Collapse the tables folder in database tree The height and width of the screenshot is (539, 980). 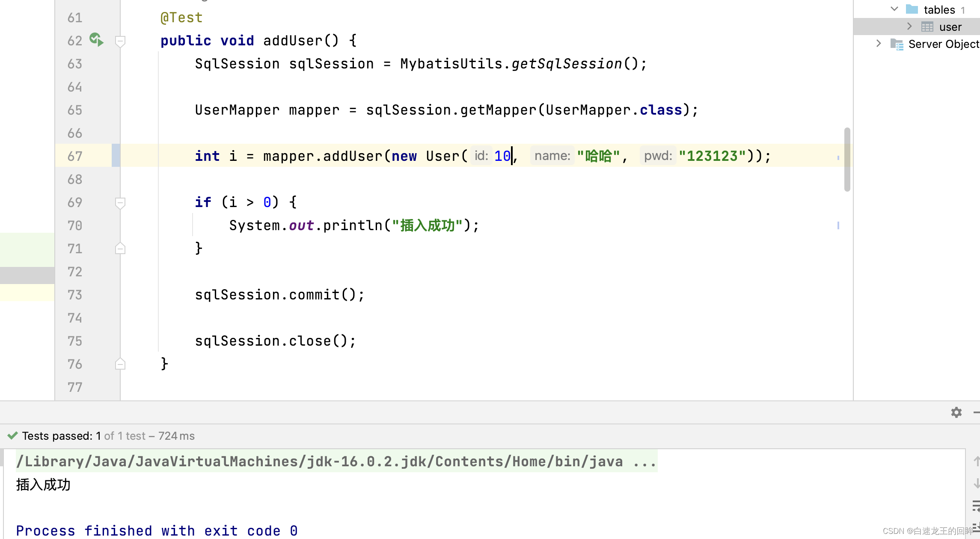(x=894, y=9)
